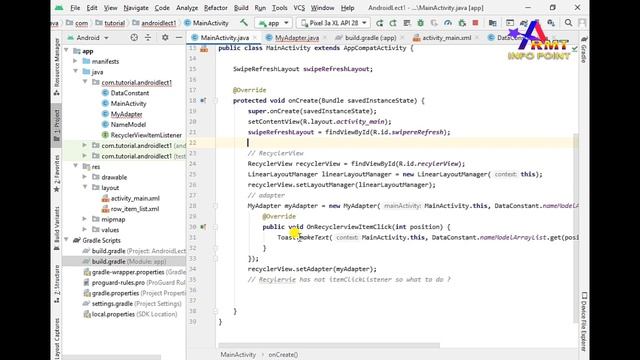Close the MainActivity.java tab

click(255, 38)
